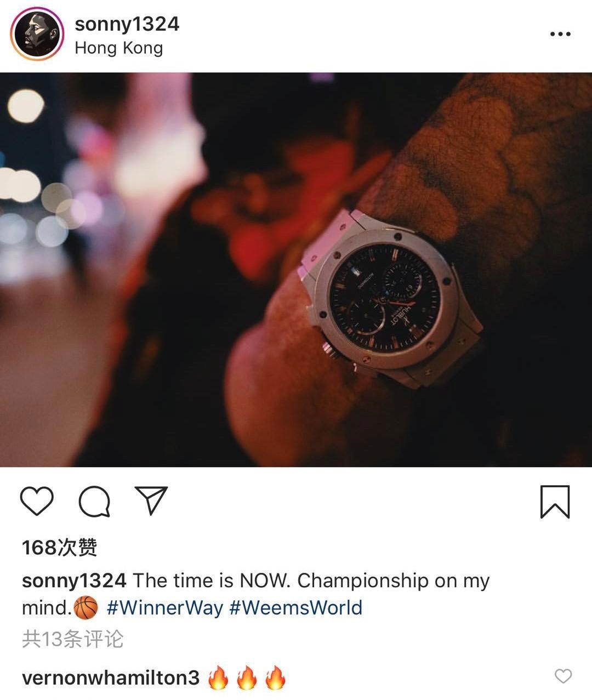
Task: View sonny1324 profile picture story
Action: pyautogui.click(x=37, y=34)
